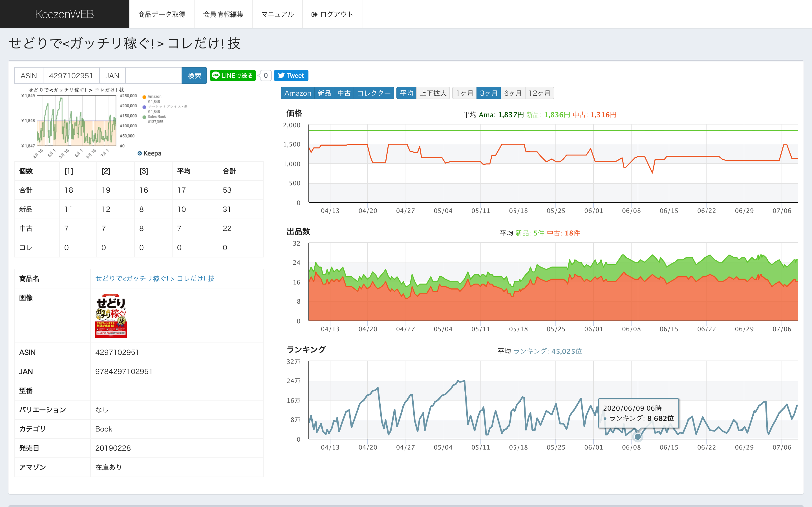Click the JAN code input field
812x507 pixels.
(x=153, y=75)
